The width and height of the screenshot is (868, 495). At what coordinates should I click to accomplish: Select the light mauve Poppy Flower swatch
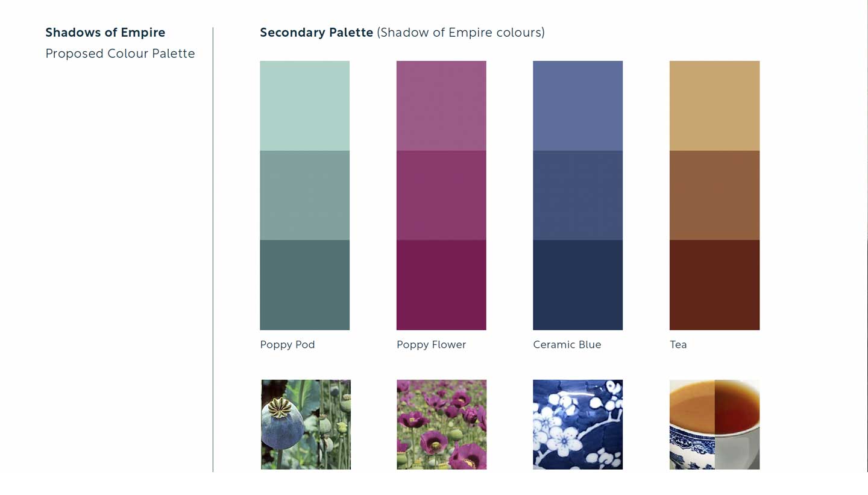(441, 106)
